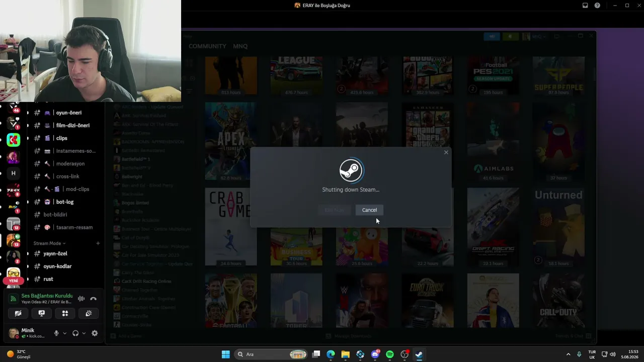Image resolution: width=644 pixels, height=362 pixels.
Task: Open File Explorer from the taskbar
Action: pyautogui.click(x=345, y=354)
